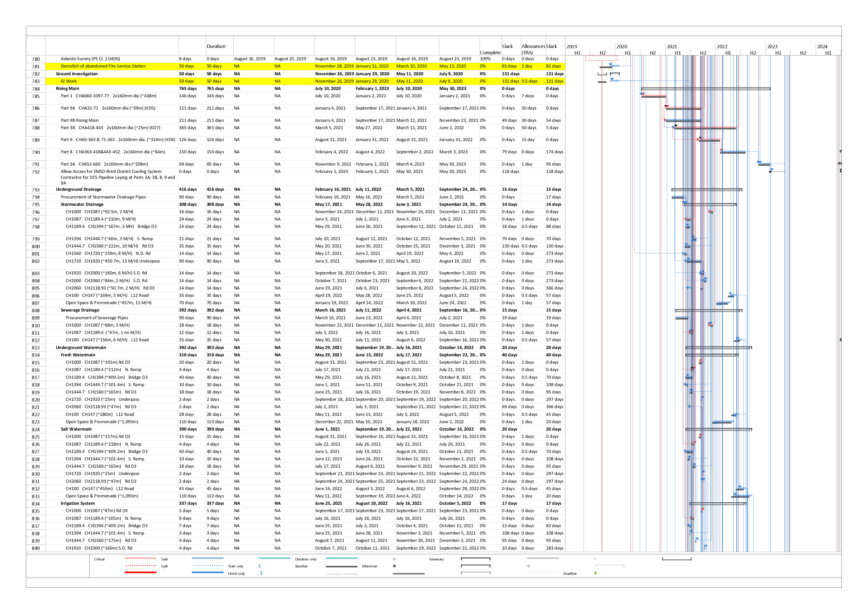Click '82 days' in the Demolish row
868x614 pixels.
(x=553, y=66)
